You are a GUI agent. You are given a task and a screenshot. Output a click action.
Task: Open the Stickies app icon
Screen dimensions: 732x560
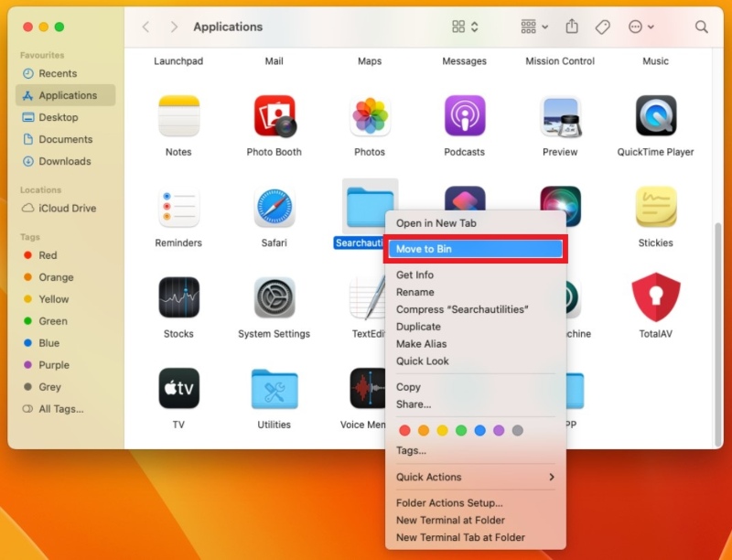tap(656, 207)
